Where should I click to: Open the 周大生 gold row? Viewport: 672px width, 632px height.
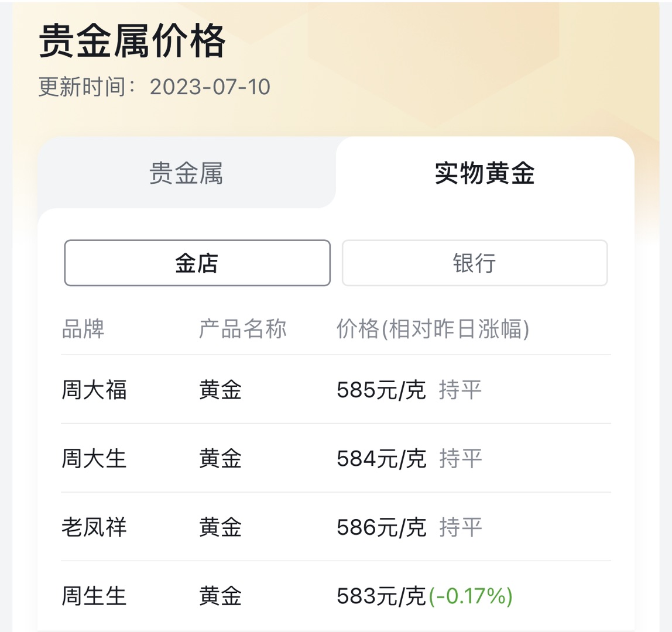point(336,458)
